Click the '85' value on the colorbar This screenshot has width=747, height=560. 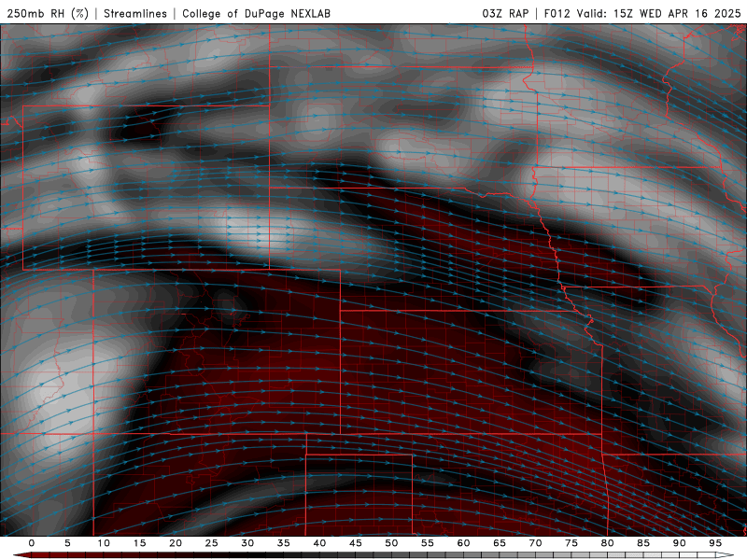[x=643, y=543]
